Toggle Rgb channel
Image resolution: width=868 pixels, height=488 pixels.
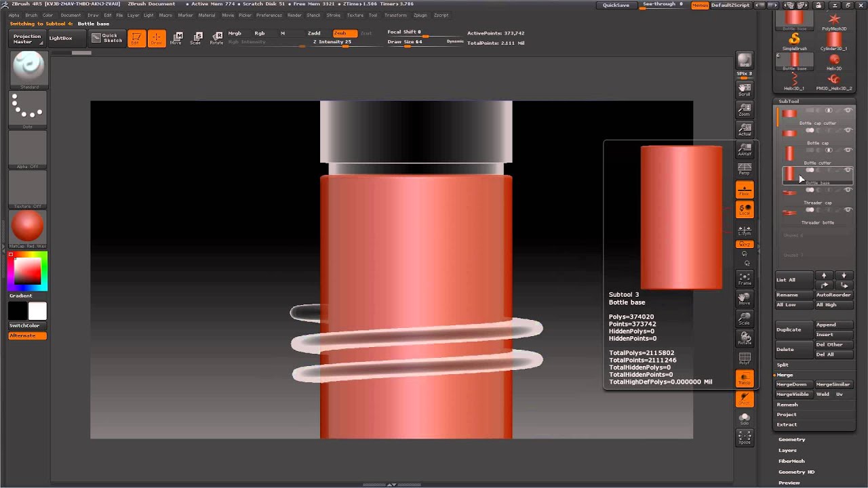[x=260, y=33]
